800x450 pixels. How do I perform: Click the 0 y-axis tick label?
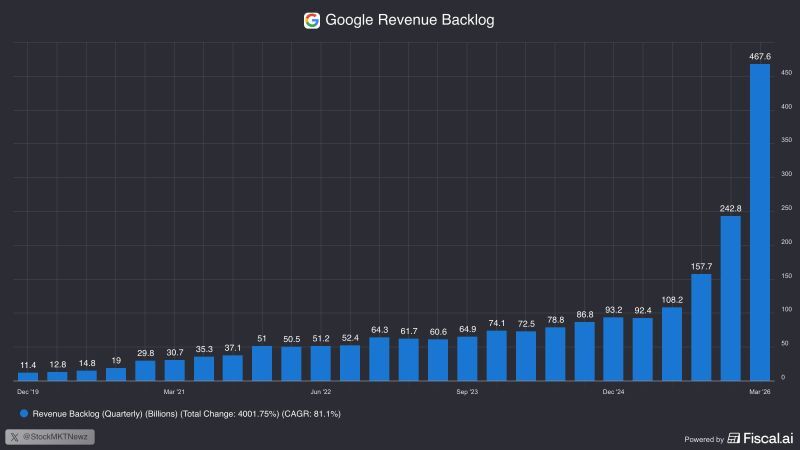click(783, 378)
